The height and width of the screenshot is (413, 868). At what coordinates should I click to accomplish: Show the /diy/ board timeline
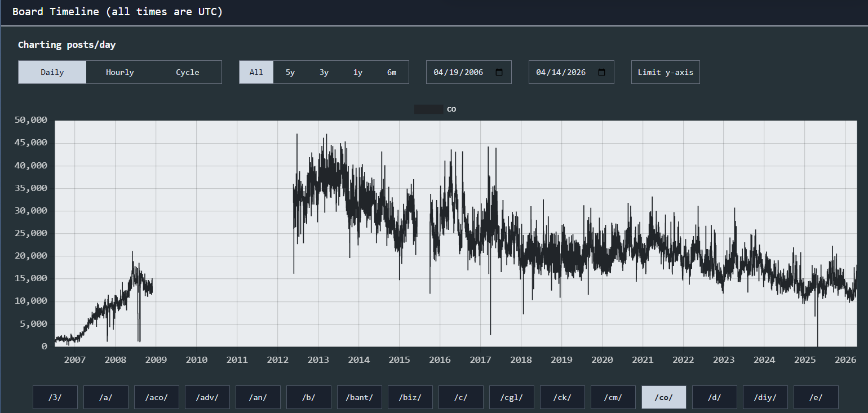(765, 397)
